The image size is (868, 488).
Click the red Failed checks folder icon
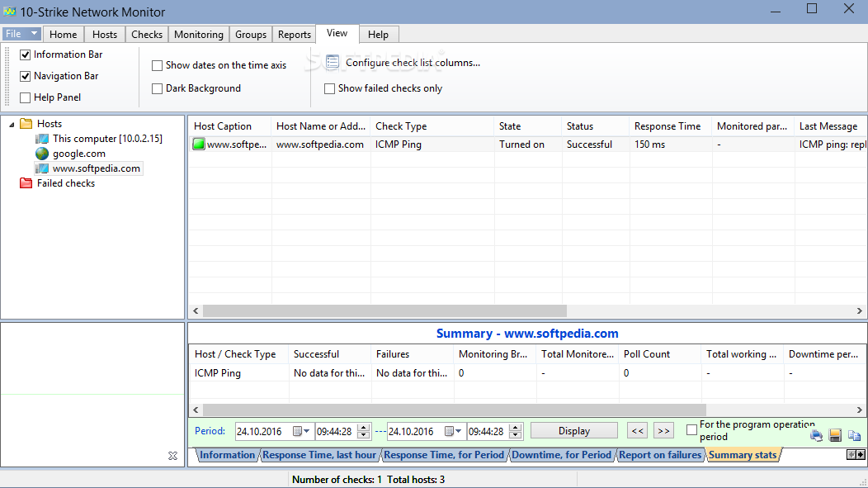click(26, 182)
